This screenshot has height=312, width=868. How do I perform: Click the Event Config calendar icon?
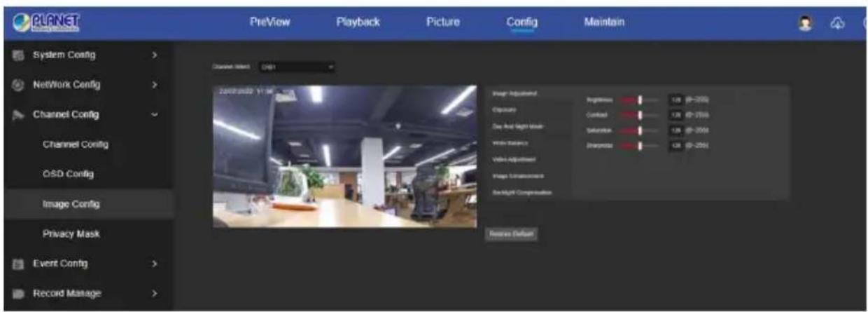pos(18,264)
